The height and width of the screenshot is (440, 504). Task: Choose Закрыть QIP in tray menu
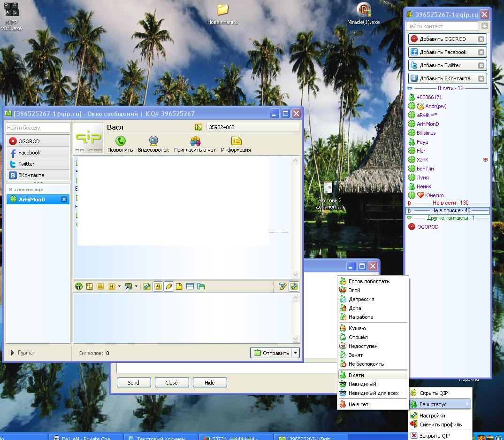tap(440, 436)
